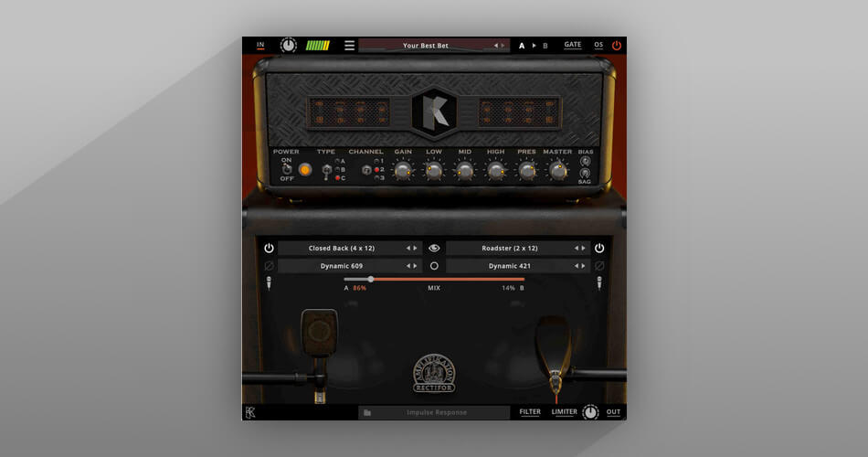Select next preset arrow beside Your Best Bet
Image resolution: width=868 pixels, height=457 pixels.
(503, 46)
